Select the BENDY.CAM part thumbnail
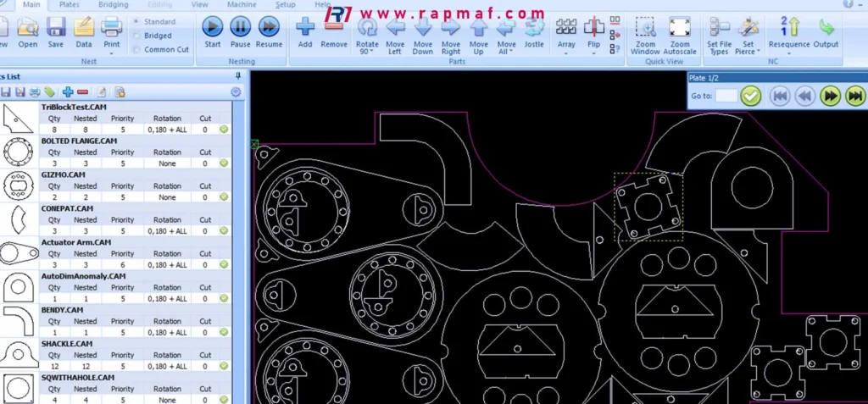The width and height of the screenshot is (868, 404). click(x=19, y=320)
